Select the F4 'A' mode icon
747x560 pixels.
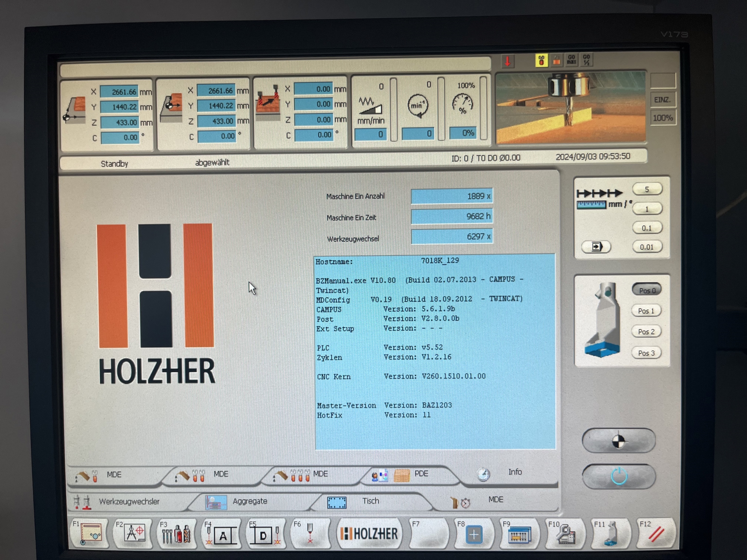tap(221, 534)
